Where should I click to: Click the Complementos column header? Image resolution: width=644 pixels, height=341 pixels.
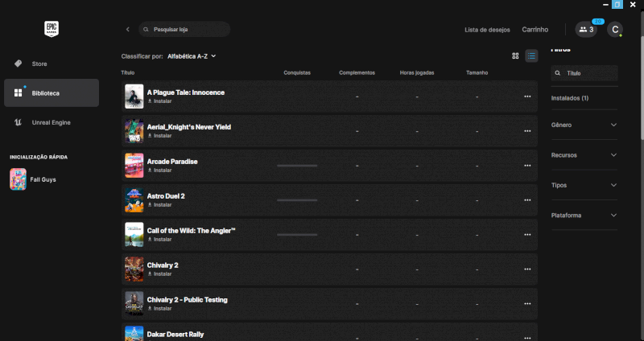pyautogui.click(x=357, y=72)
